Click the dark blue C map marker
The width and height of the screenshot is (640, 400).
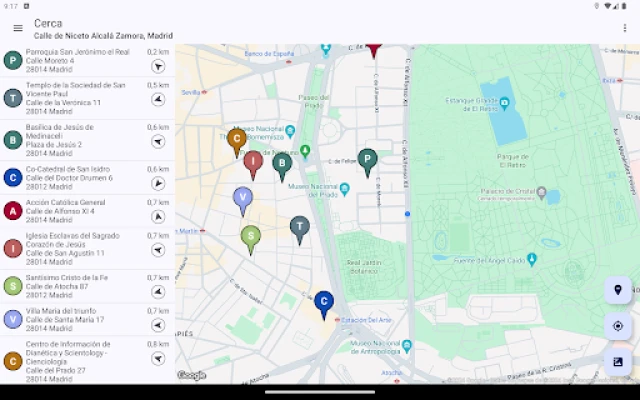(323, 301)
